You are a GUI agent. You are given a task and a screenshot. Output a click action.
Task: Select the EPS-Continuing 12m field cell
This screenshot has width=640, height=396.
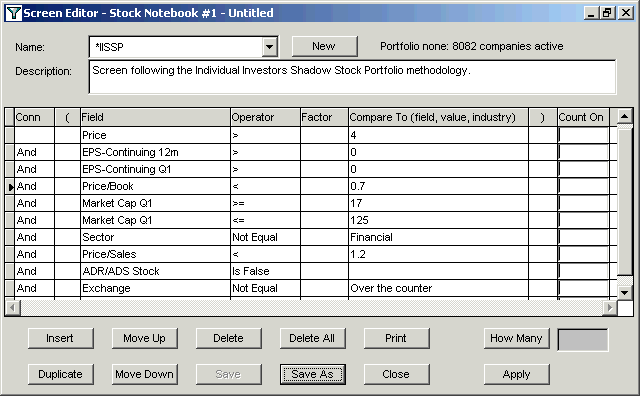[155, 152]
